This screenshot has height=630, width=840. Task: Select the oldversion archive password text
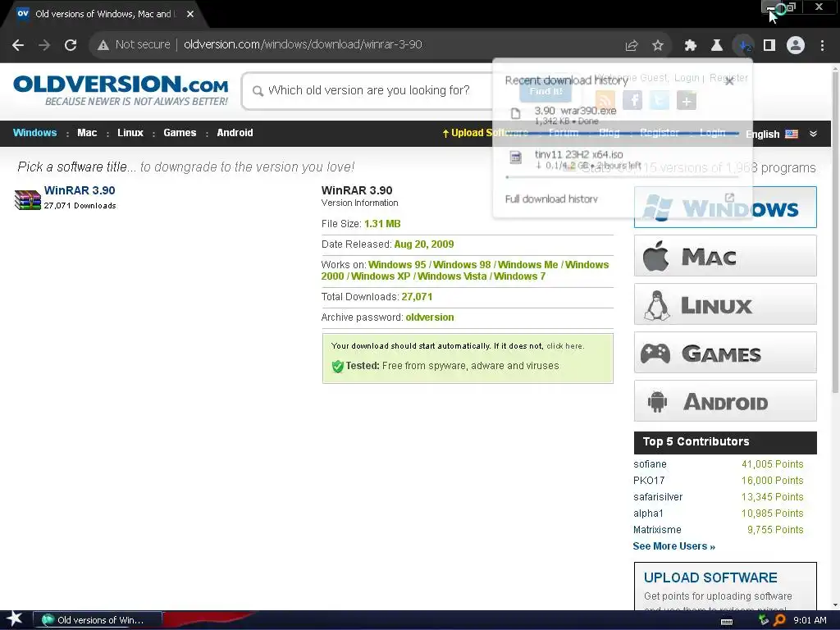(430, 317)
